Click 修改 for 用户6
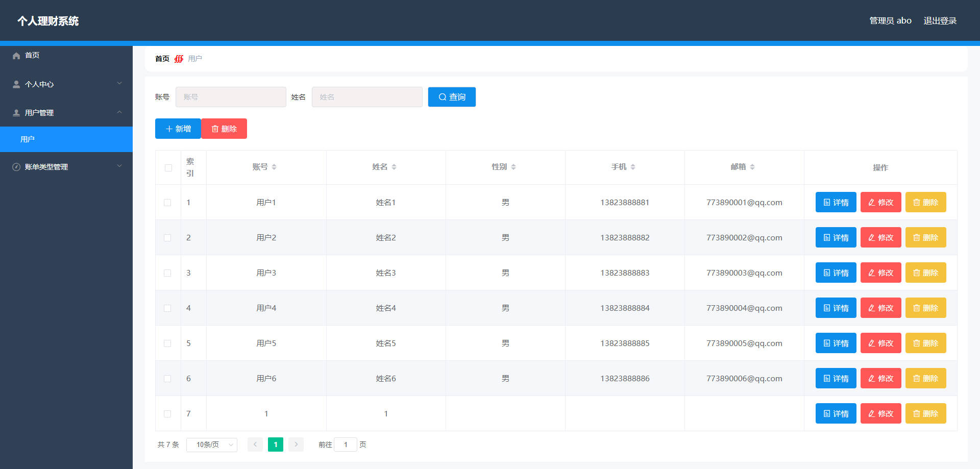 coord(881,378)
